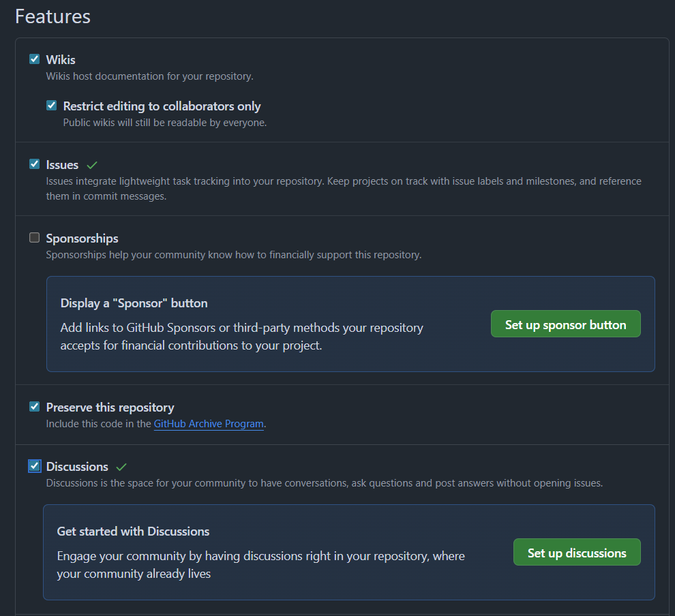Toggle Restrict editing to collaborators only checkbox
This screenshot has height=616, width=675.
[52, 106]
